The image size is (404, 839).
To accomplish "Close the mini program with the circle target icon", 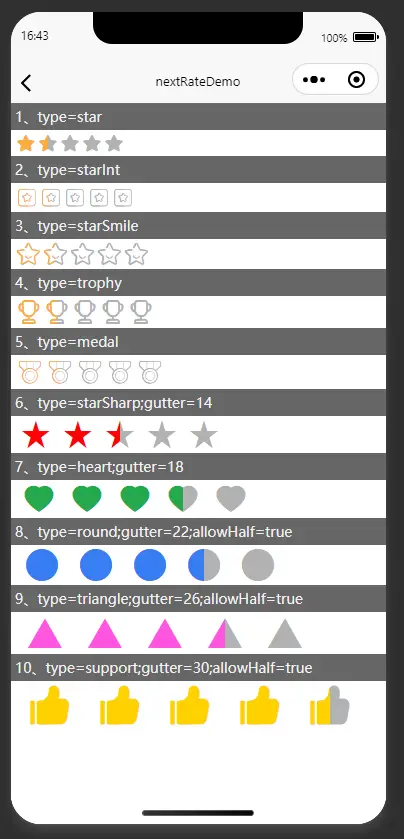I will (356, 80).
